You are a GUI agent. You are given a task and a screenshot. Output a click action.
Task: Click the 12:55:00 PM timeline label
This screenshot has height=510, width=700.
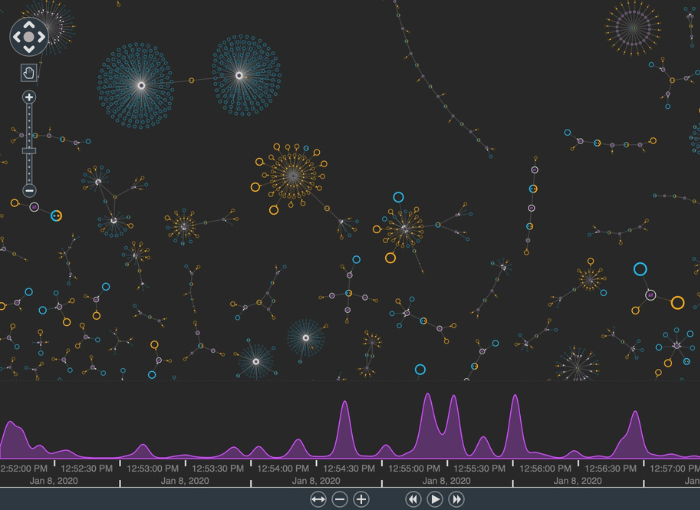click(415, 467)
